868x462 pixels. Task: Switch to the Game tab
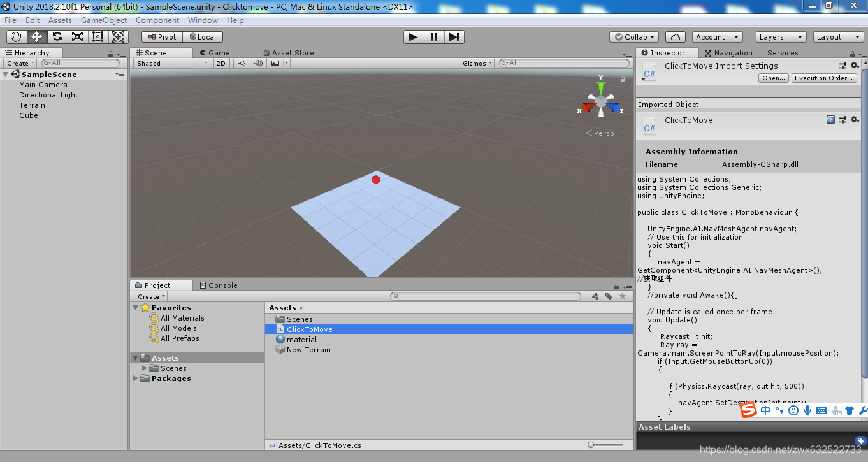215,53
